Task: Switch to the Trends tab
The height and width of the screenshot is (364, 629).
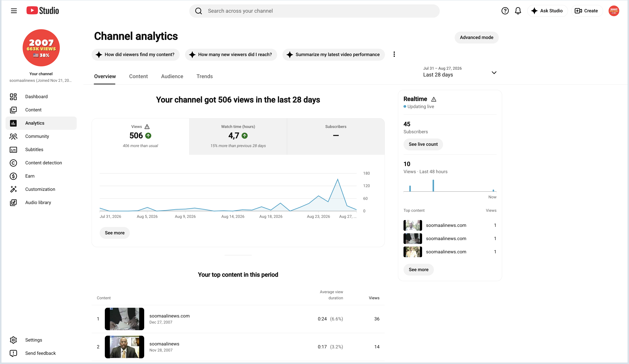Action: [205, 76]
